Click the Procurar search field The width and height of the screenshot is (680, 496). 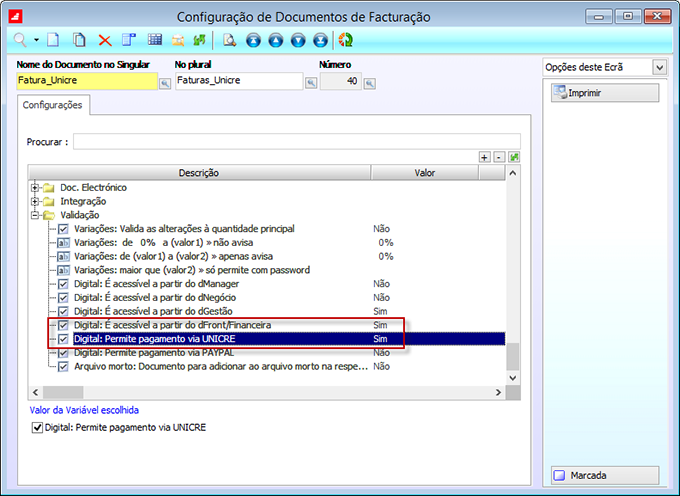pyautogui.click(x=297, y=141)
